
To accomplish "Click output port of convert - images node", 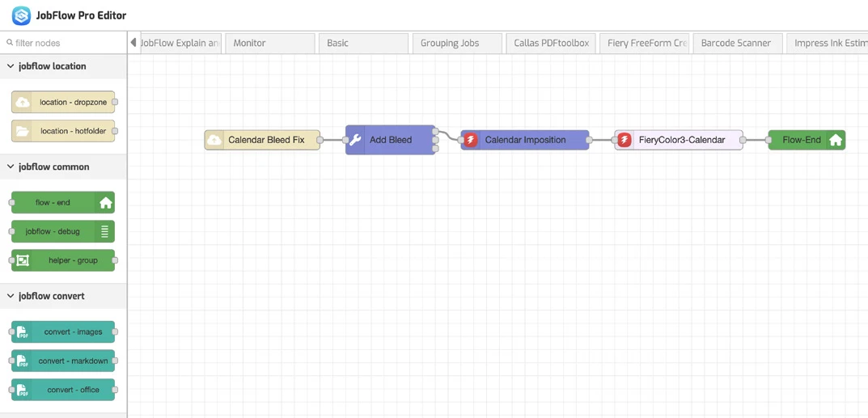I will coord(115,331).
